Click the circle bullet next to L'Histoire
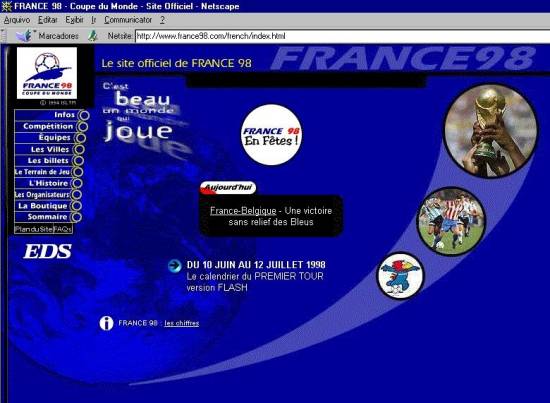Screen dimensions: 550x403 click(77, 183)
